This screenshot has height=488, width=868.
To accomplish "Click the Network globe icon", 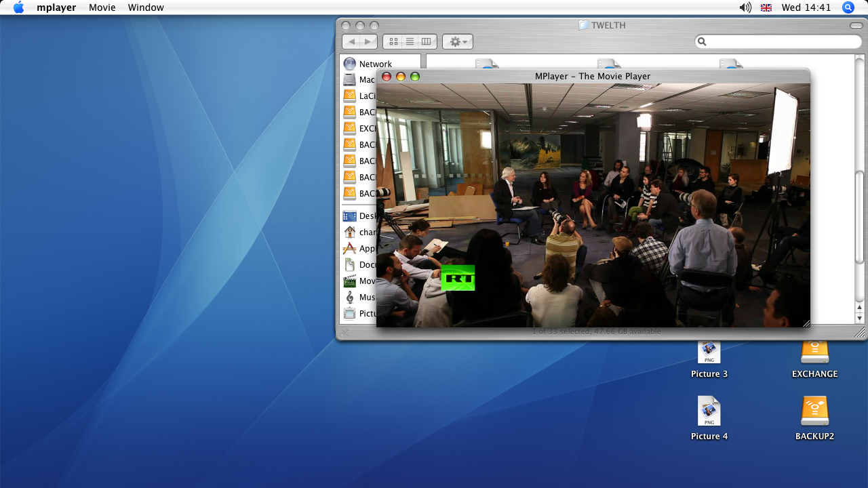I will point(350,64).
